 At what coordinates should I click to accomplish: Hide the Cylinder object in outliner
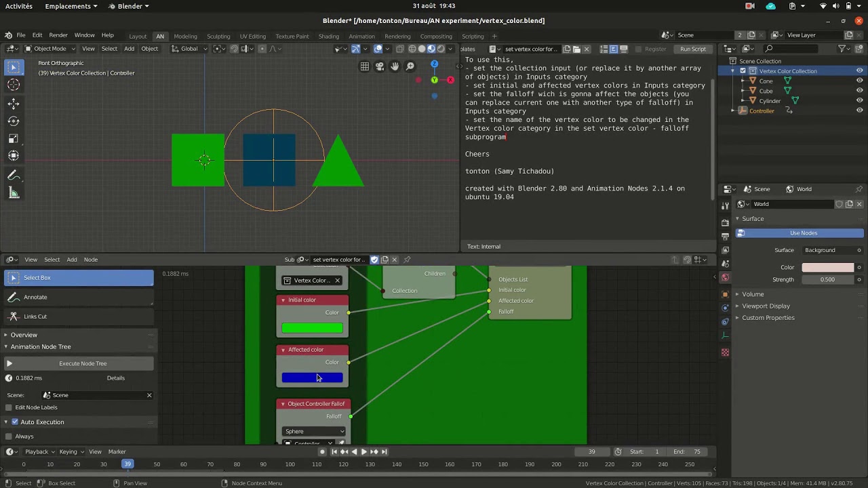tap(859, 100)
